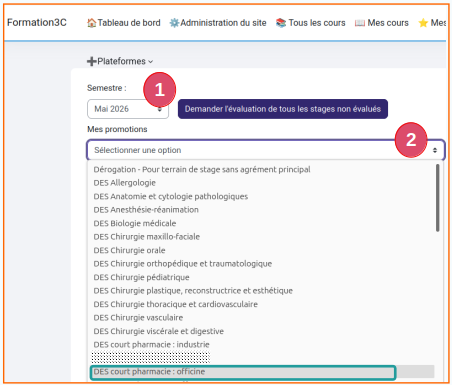Select DES Allergologie option
The width and height of the screenshot is (452, 385).
pos(124,183)
